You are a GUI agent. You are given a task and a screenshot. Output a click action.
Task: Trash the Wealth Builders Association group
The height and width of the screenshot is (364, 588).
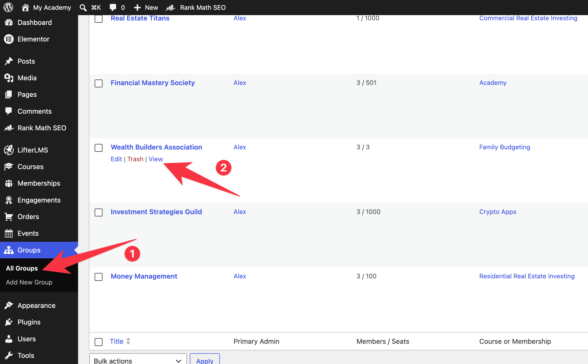pyautogui.click(x=135, y=159)
